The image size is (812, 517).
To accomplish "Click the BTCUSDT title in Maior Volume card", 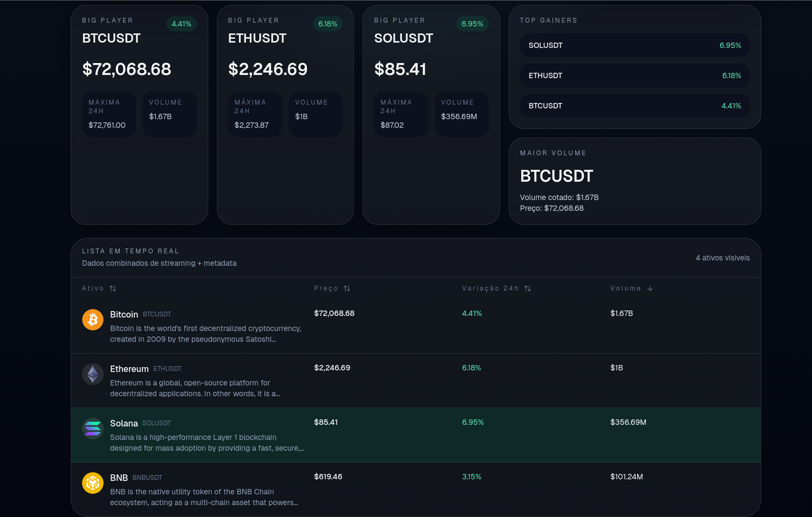I will click(557, 176).
